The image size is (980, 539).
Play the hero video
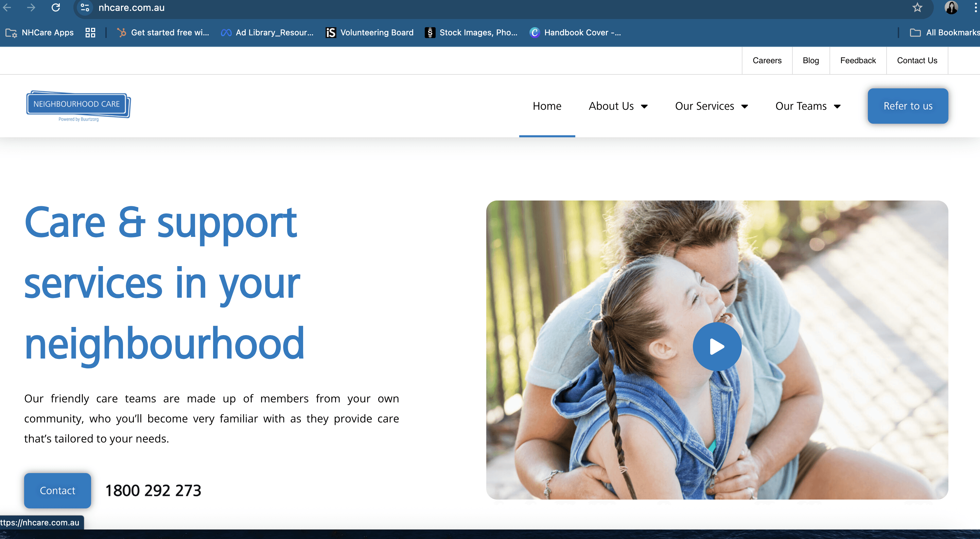[717, 347]
